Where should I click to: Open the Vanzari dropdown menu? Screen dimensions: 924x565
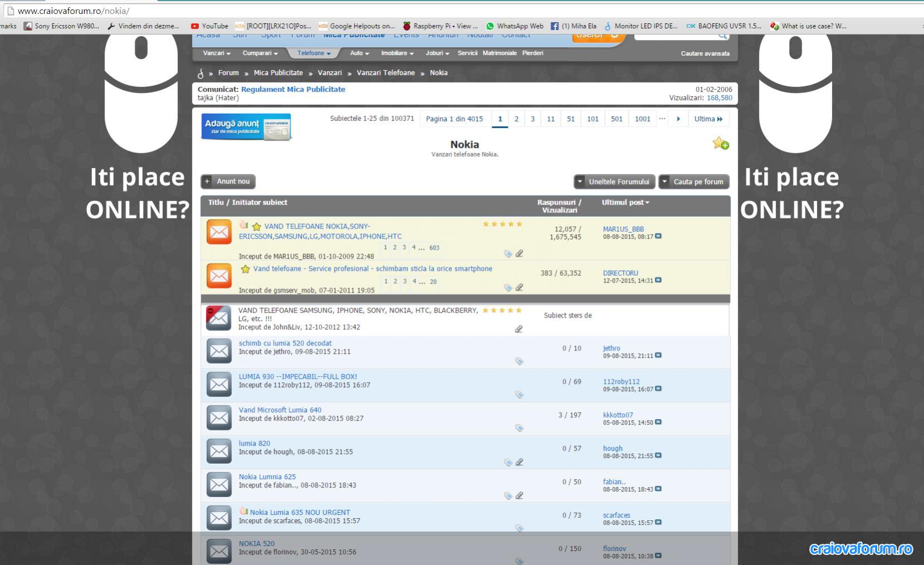pyautogui.click(x=217, y=53)
